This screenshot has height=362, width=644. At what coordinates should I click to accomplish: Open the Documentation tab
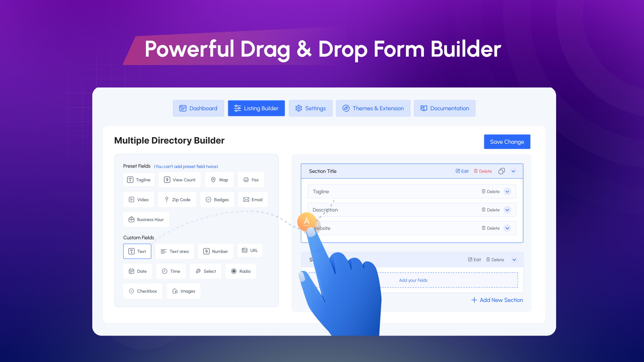coord(444,108)
